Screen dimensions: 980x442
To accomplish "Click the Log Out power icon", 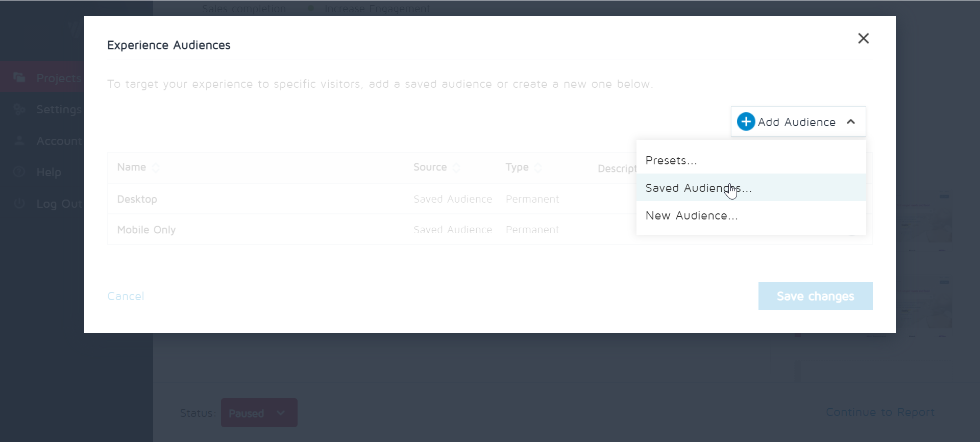I will click(19, 204).
